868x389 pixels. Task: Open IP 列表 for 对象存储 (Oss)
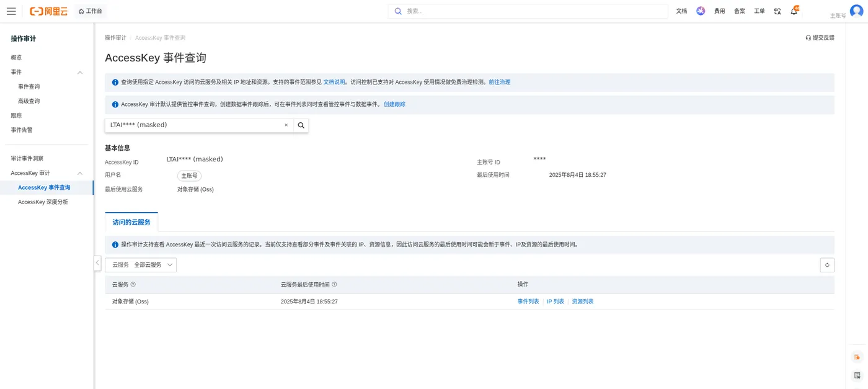556,302
